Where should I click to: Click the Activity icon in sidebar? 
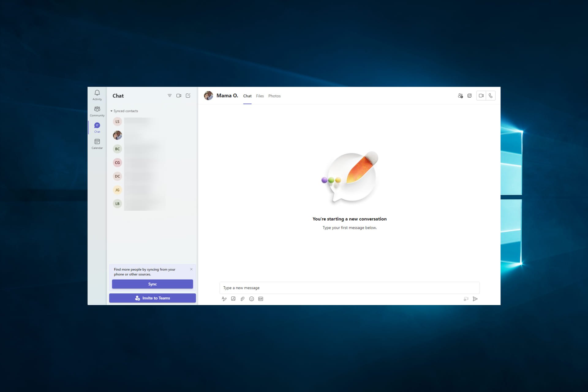click(x=97, y=94)
